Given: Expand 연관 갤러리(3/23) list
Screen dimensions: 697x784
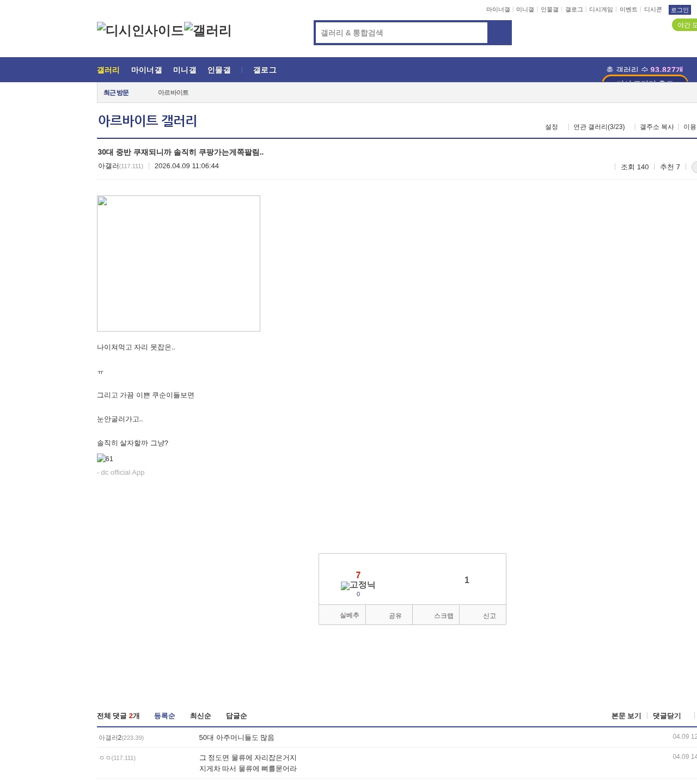Looking at the screenshot, I should [x=599, y=127].
